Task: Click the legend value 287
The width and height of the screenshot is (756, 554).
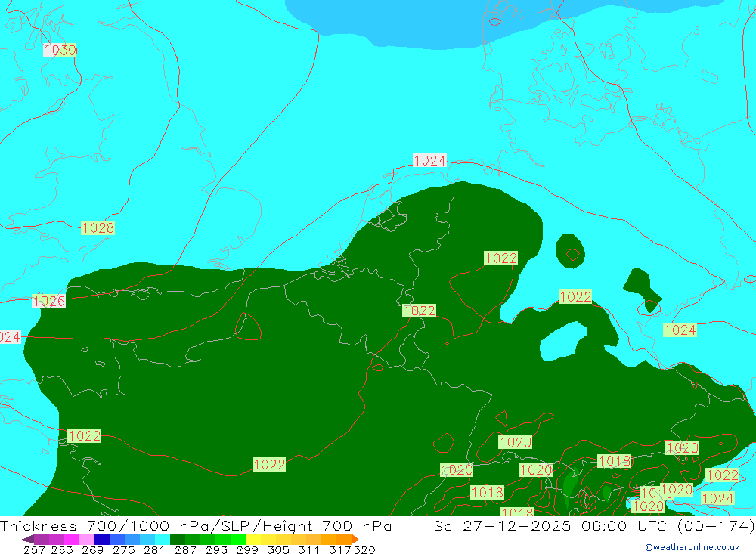Action: point(185,550)
